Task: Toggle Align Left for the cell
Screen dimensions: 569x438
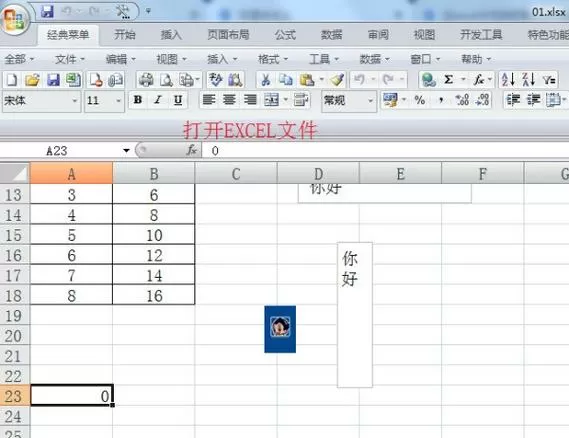Action: pos(209,100)
